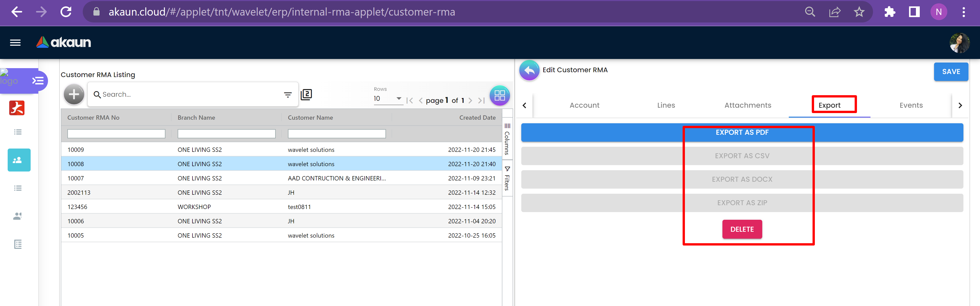This screenshot has height=306, width=980.
Task: Switch to the Attachments tab
Action: pyautogui.click(x=747, y=105)
